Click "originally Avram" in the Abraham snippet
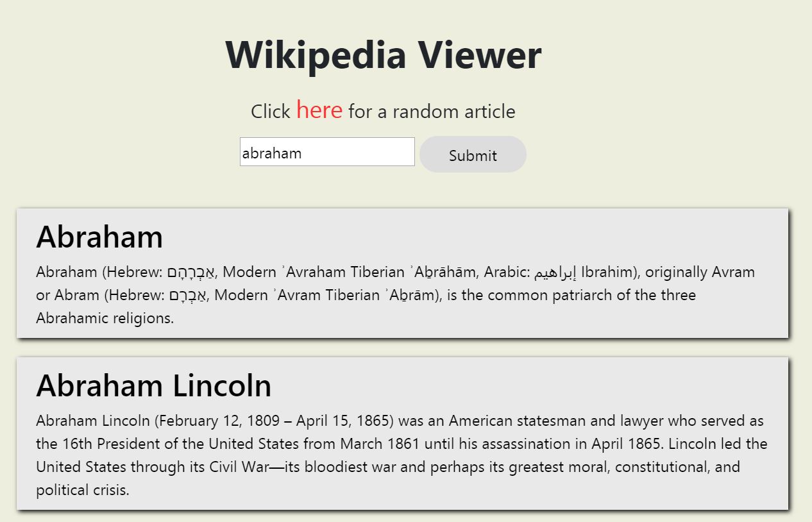This screenshot has width=812, height=522. pos(700,272)
